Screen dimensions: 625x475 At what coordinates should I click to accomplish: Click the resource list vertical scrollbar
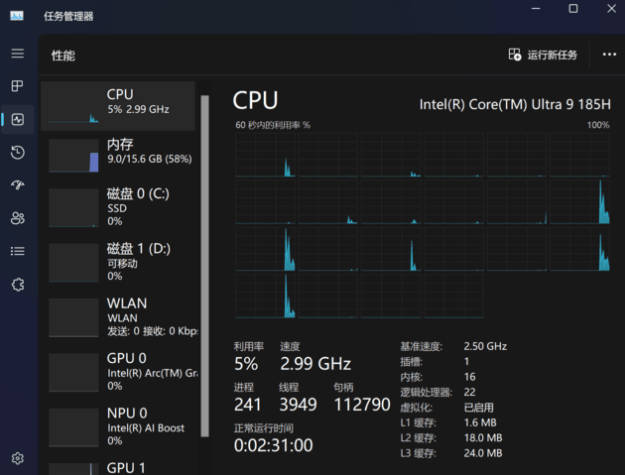pyautogui.click(x=205, y=265)
